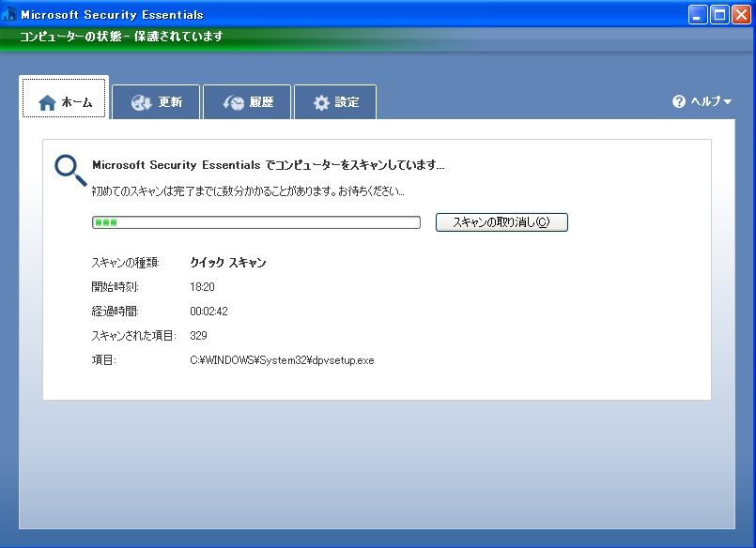The image size is (756, 548).
Task: Click the elapsed time 00:02:42
Action: coord(208,312)
